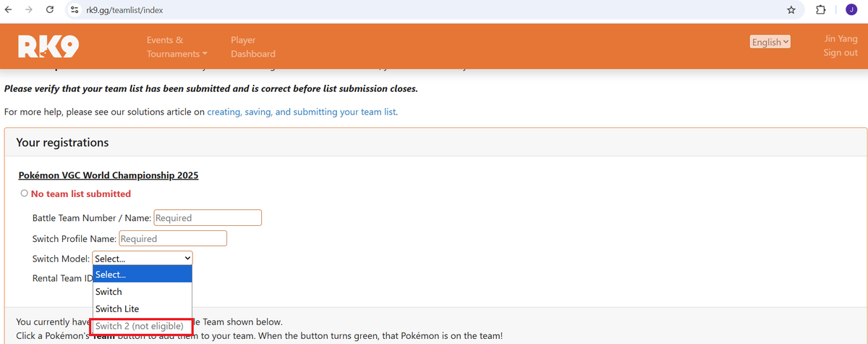This screenshot has width=868, height=344.
Task: Open site information icon in address bar
Action: [74, 10]
